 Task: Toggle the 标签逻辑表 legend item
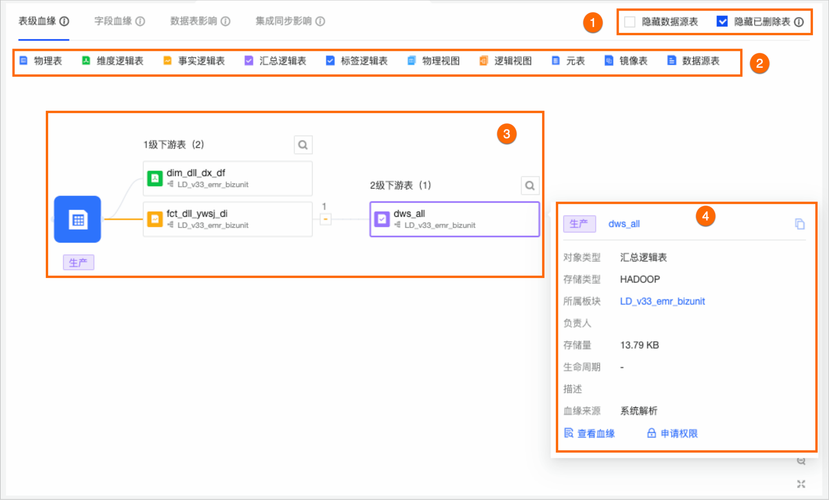pos(331,61)
